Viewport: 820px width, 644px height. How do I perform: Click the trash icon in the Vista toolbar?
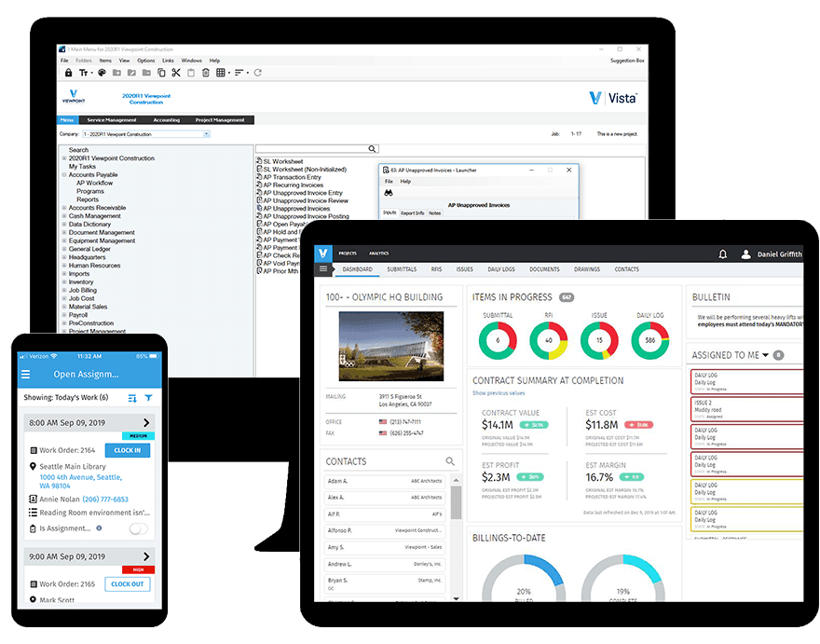tap(206, 72)
